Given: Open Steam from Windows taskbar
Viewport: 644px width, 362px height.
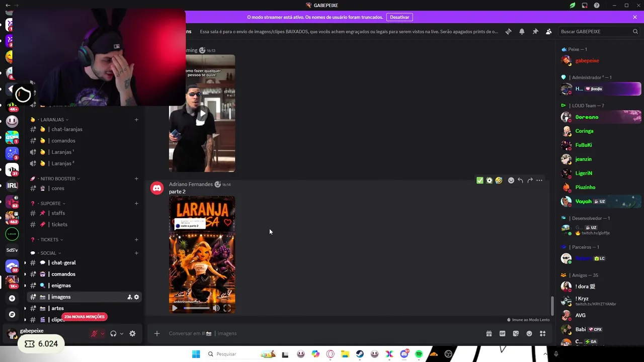Looking at the screenshot, I should point(360,354).
